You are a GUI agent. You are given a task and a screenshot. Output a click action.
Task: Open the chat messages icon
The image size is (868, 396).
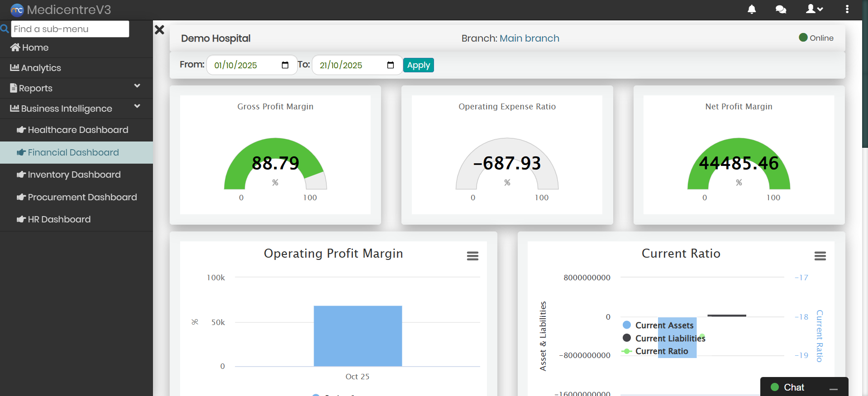tap(781, 9)
